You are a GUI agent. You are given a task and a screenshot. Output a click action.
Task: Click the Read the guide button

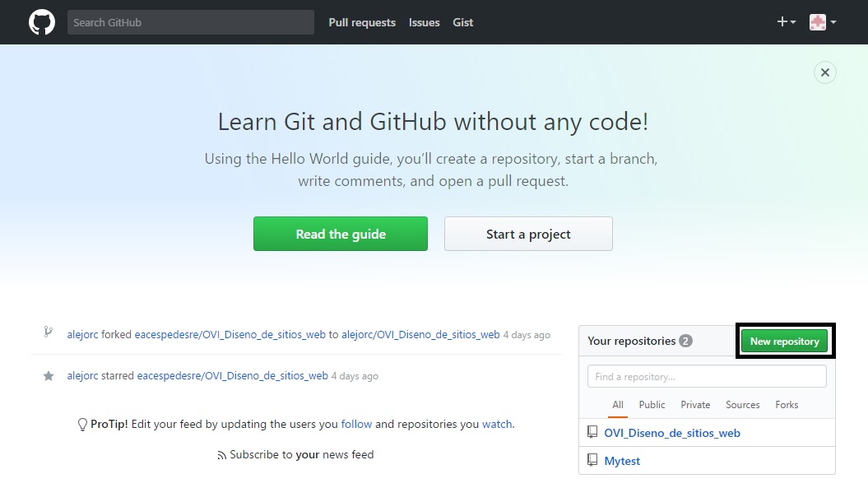341,234
